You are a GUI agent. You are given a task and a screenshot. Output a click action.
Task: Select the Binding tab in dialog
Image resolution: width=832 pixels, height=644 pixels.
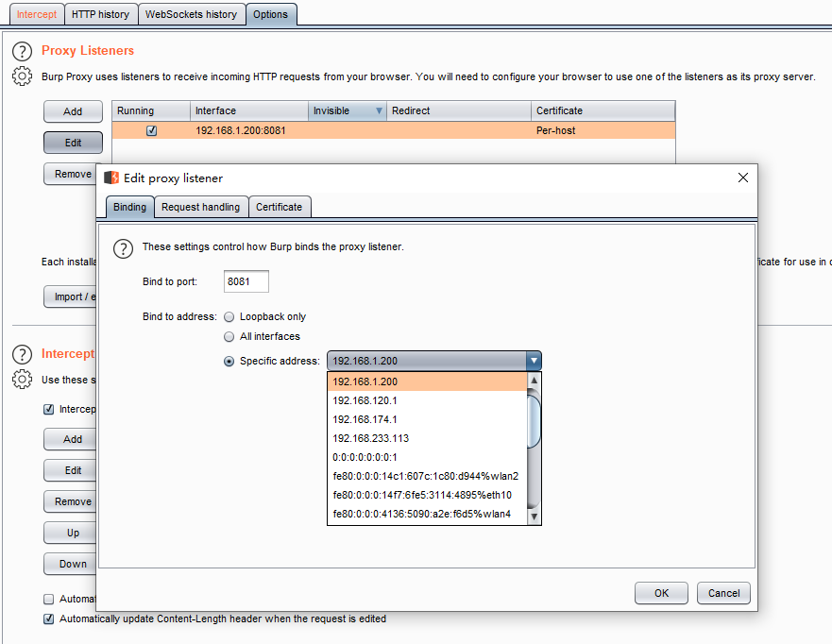[x=130, y=207]
